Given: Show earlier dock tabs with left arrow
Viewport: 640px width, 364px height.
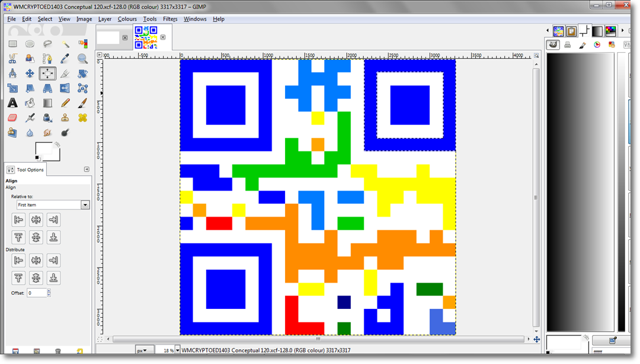Looking at the screenshot, I should click(x=548, y=31).
